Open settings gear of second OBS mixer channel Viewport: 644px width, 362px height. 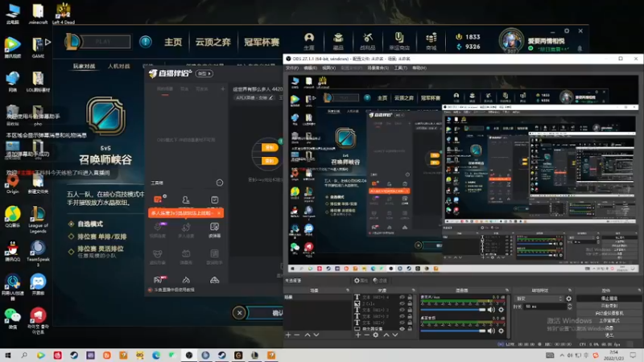[x=501, y=331]
